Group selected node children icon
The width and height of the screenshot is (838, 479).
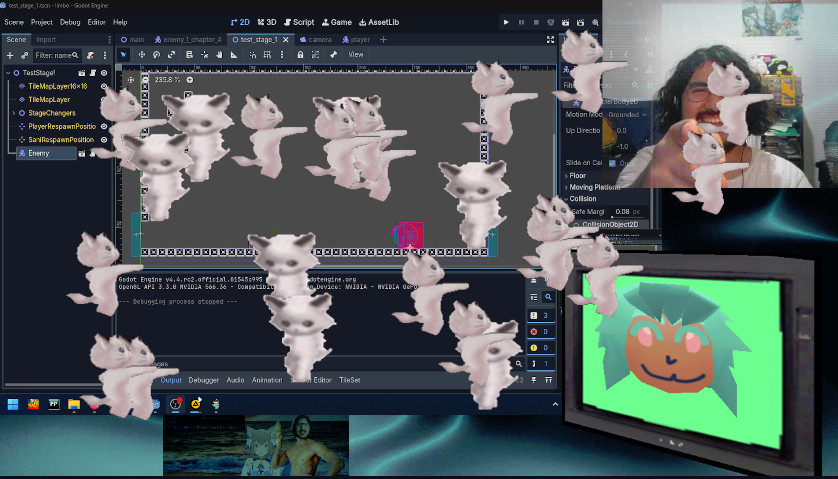[x=315, y=55]
